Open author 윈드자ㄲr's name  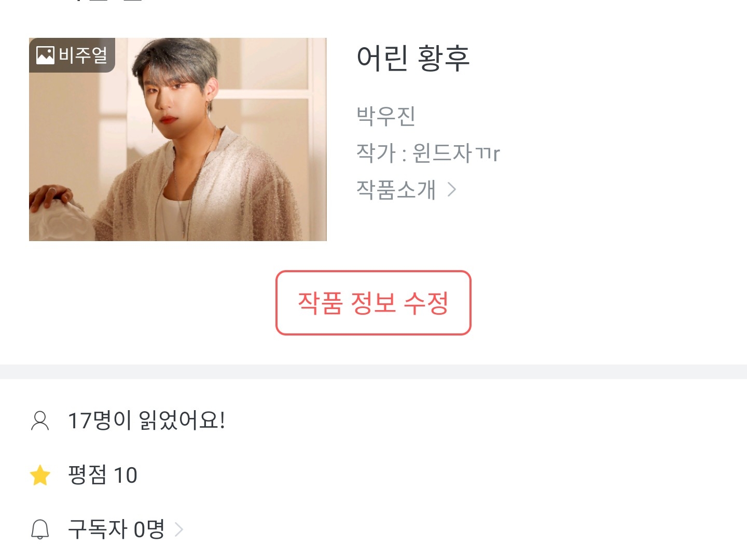(x=456, y=153)
